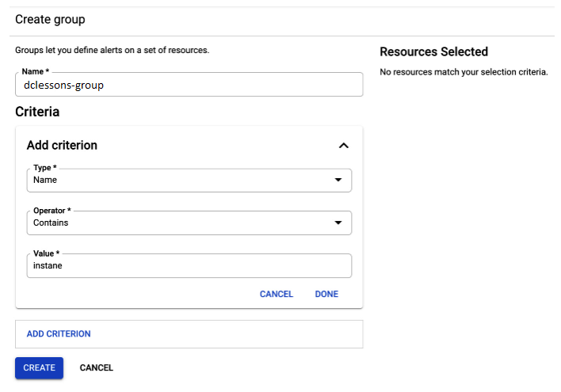The height and width of the screenshot is (392, 561).
Task: Cancel group creation next to CREATE
Action: click(x=96, y=367)
